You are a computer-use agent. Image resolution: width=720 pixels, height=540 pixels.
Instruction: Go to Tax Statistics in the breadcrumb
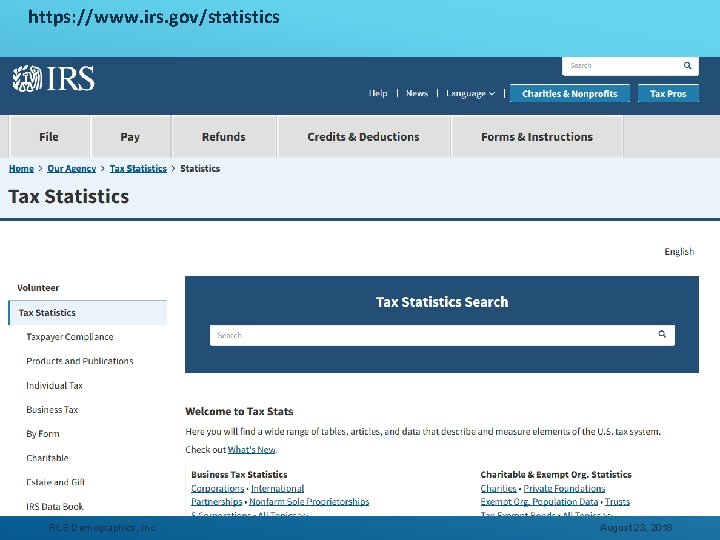138,169
